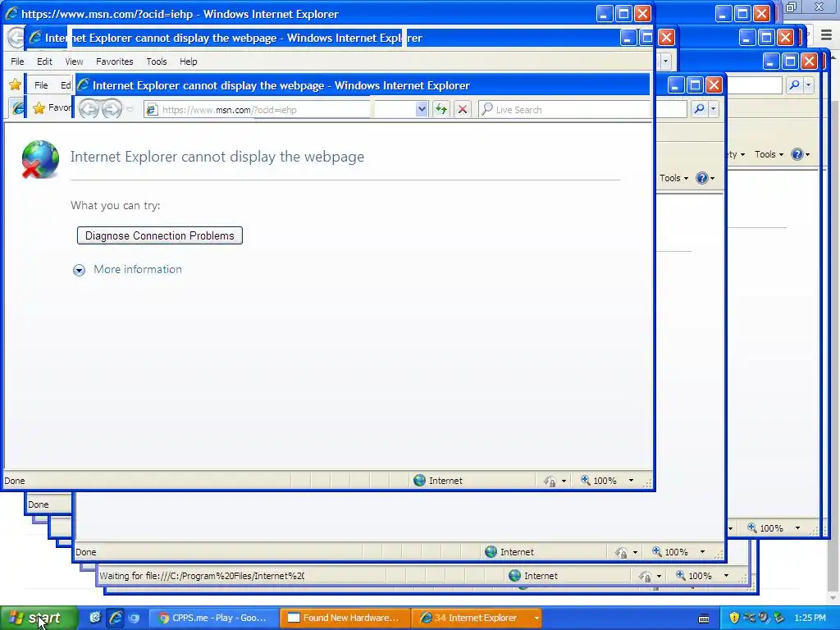Click the yellow security shield tray icon
The width and height of the screenshot is (840, 630).
click(x=734, y=618)
